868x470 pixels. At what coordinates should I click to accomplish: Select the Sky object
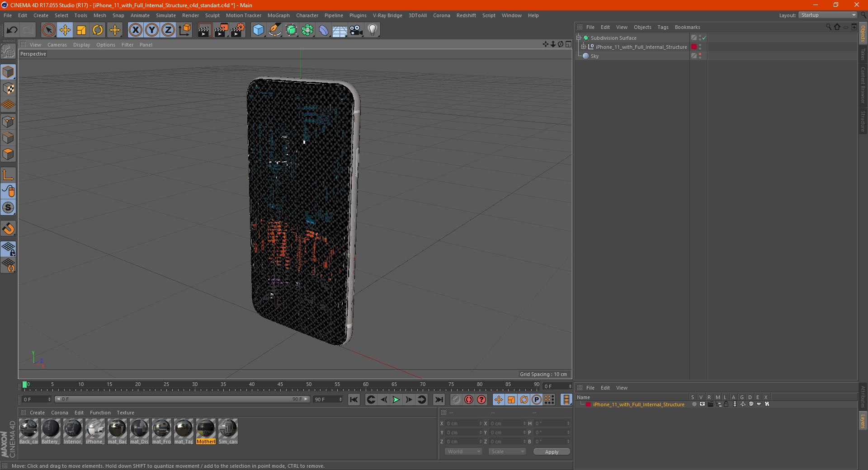pos(594,56)
